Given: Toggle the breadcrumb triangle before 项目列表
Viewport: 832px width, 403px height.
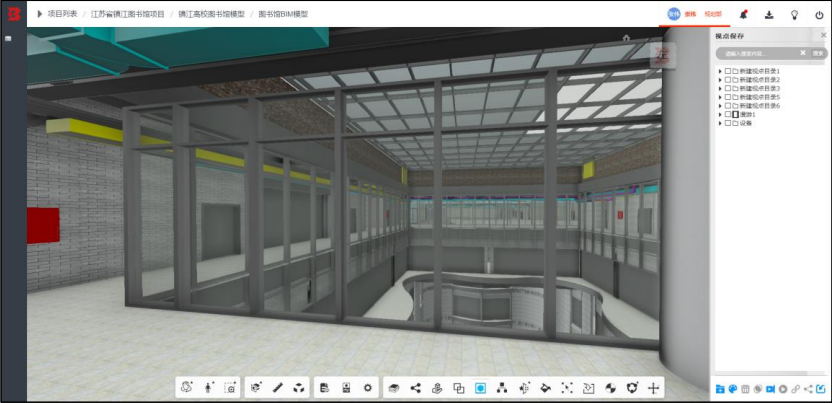Looking at the screenshot, I should (40, 14).
